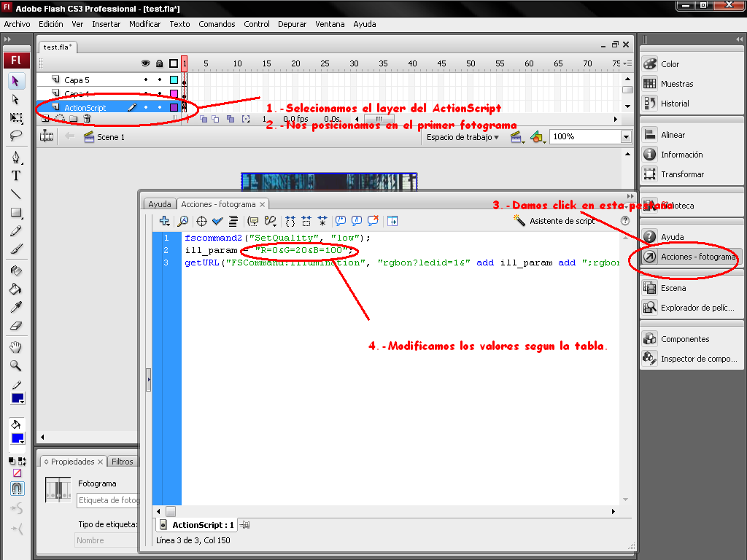The height and width of the screenshot is (560, 747).
Task: Select the Brush tool
Action: pyautogui.click(x=16, y=249)
